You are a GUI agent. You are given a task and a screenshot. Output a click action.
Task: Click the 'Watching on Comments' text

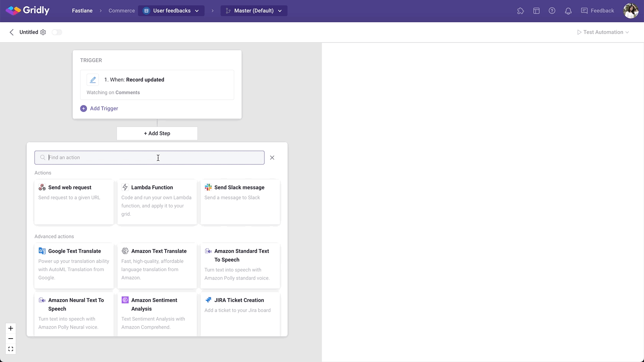pyautogui.click(x=113, y=92)
